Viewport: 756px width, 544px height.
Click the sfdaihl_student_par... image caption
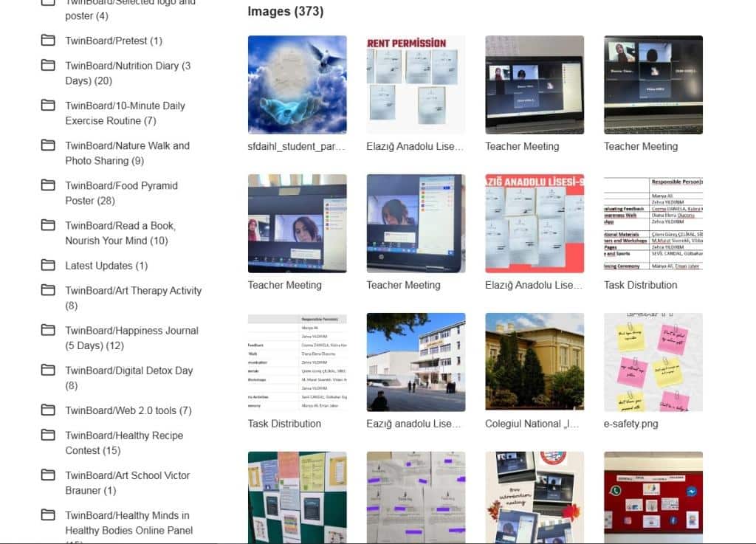point(296,146)
